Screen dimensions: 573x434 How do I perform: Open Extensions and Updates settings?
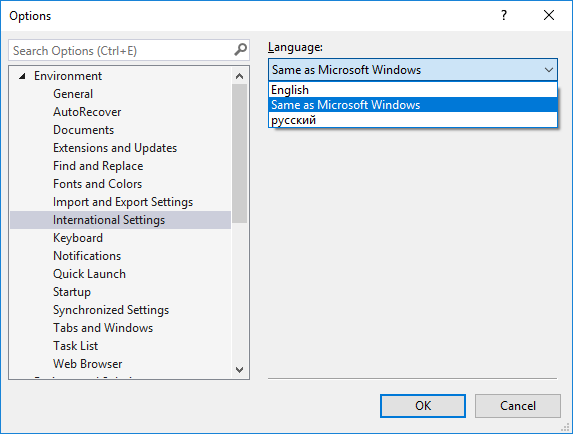click(115, 148)
